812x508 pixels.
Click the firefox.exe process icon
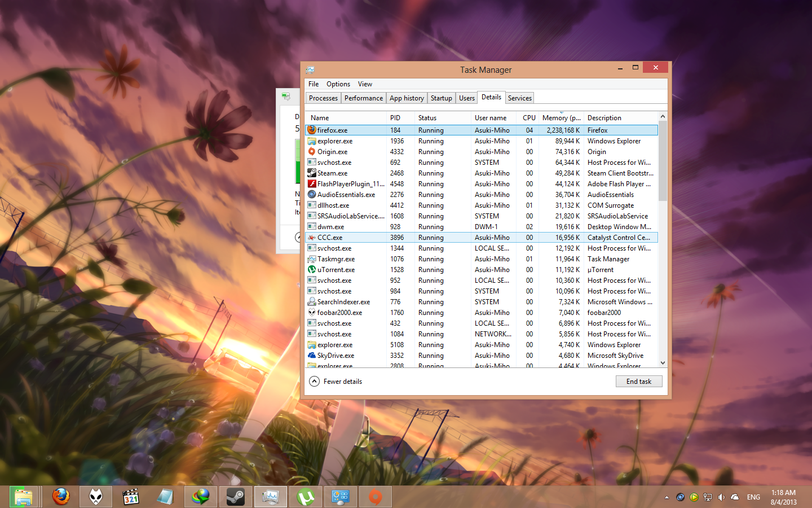(x=312, y=130)
